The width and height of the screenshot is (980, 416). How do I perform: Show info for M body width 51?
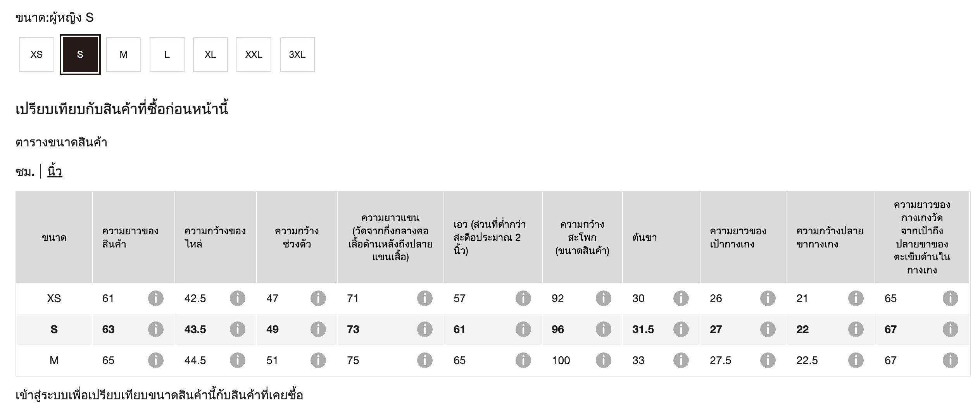tap(318, 360)
